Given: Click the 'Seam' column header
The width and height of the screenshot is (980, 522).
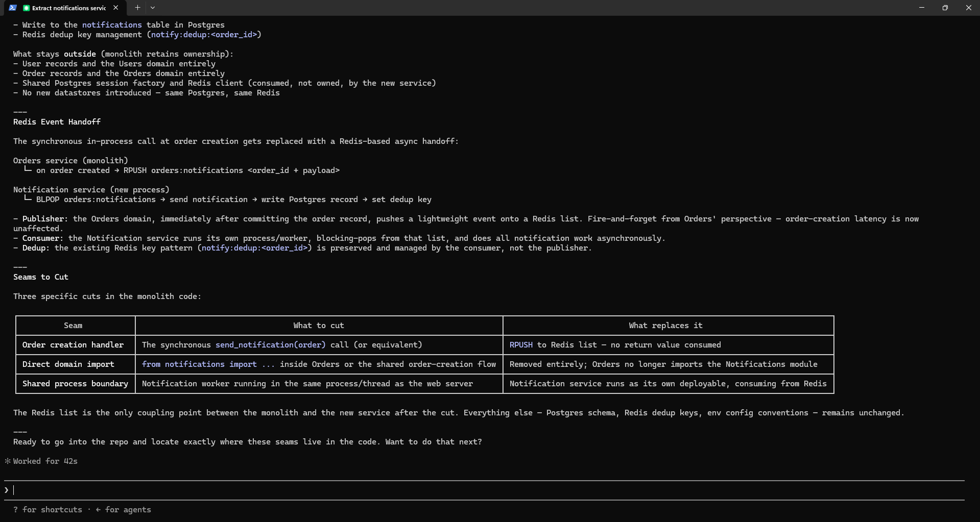Looking at the screenshot, I should [73, 326].
